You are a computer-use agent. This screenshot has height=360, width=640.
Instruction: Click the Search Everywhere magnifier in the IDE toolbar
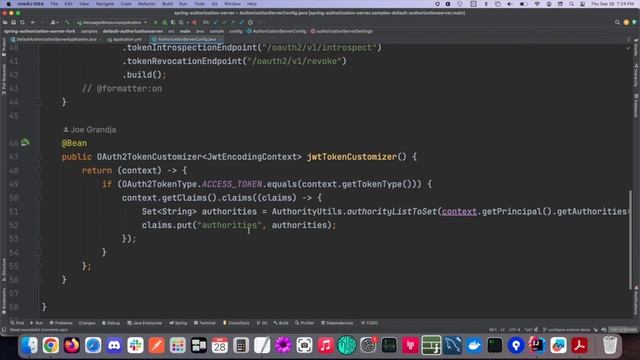pyautogui.click(x=618, y=22)
